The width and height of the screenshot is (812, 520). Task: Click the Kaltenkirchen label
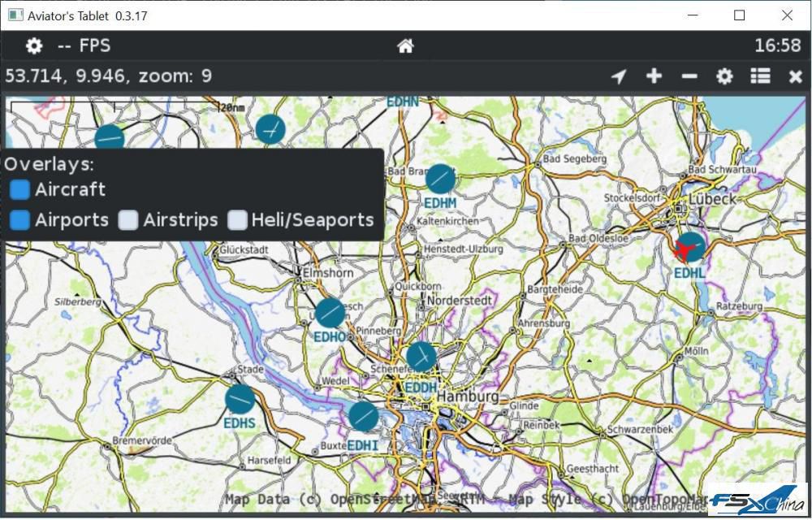tap(448, 221)
